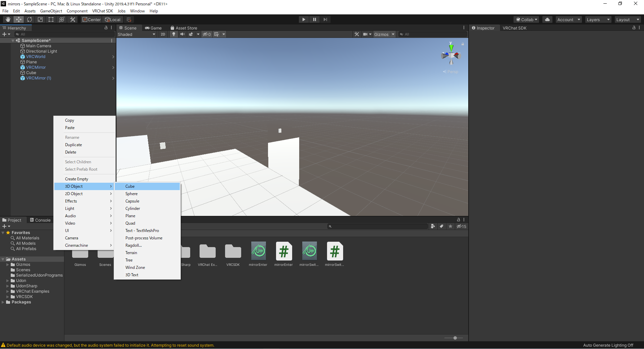This screenshot has height=349, width=644.
Task: Toggle scene effects like skybox
Action: 191,34
